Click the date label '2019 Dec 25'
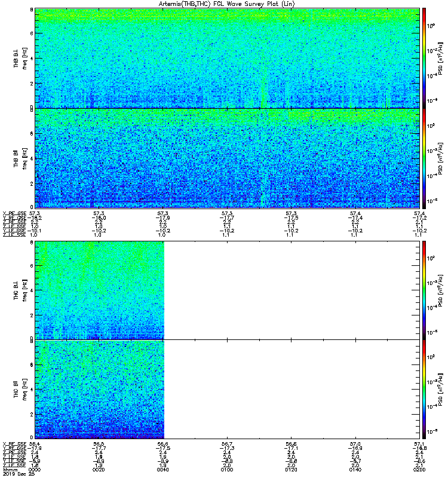Screen dimensions: 448x478 coord(19,474)
